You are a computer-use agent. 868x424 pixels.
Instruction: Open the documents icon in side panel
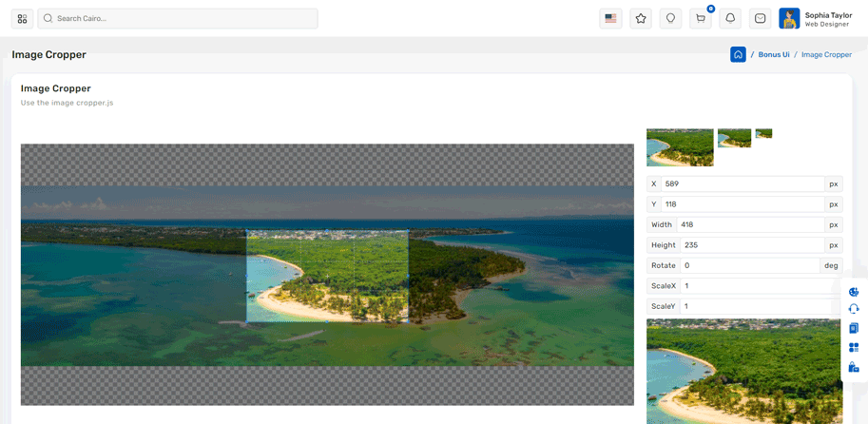(854, 328)
